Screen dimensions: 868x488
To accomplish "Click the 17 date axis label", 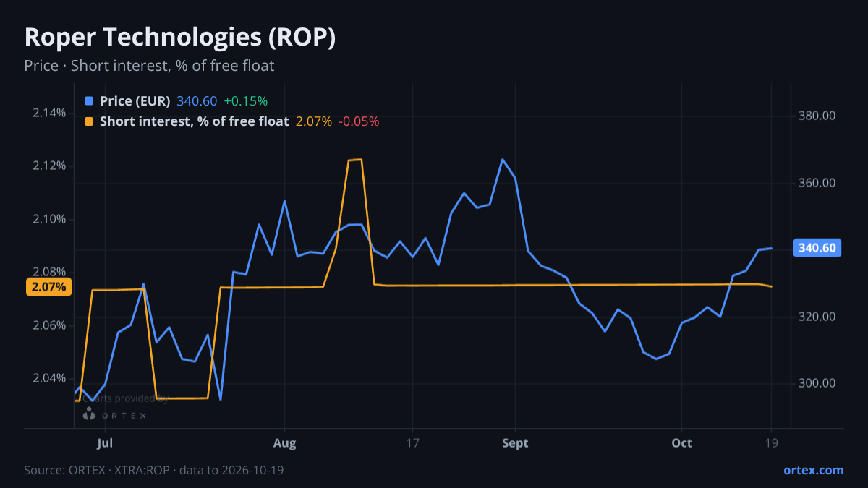I will click(x=413, y=443).
